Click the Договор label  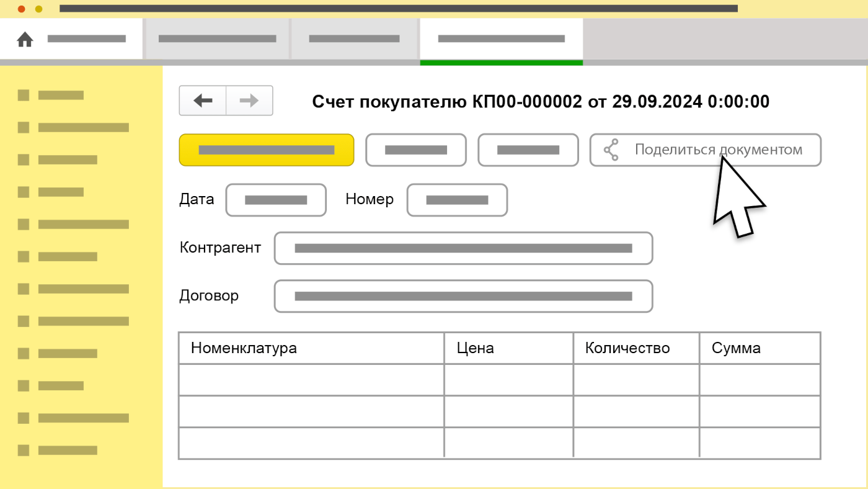pos(209,295)
